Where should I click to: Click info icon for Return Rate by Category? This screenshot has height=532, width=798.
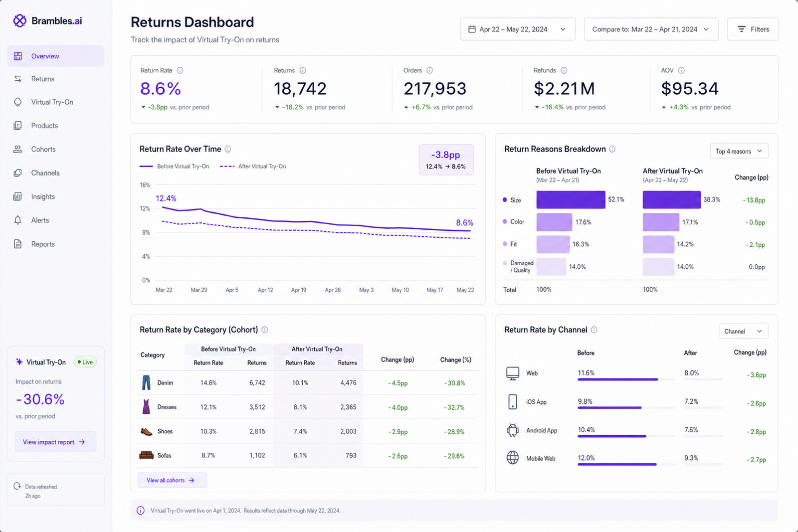pos(265,330)
